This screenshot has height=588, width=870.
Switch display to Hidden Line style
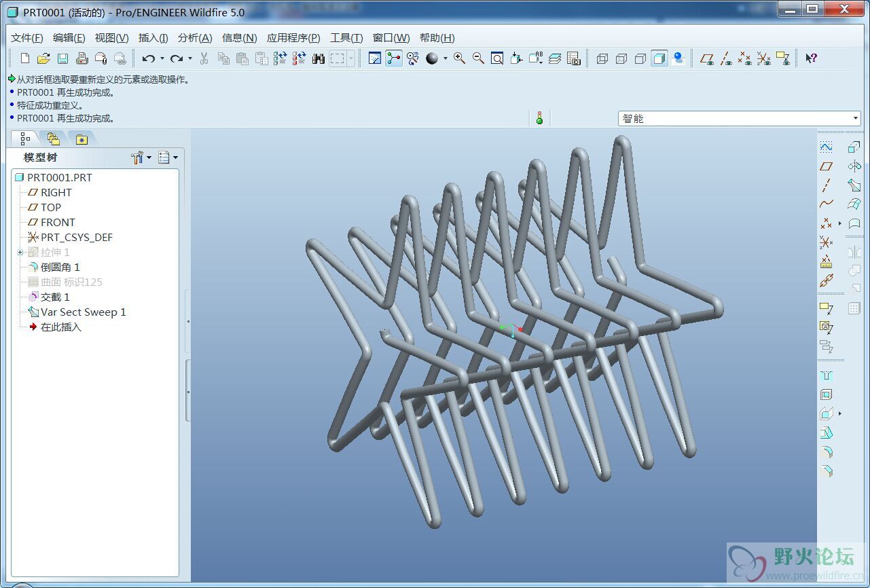(621, 58)
